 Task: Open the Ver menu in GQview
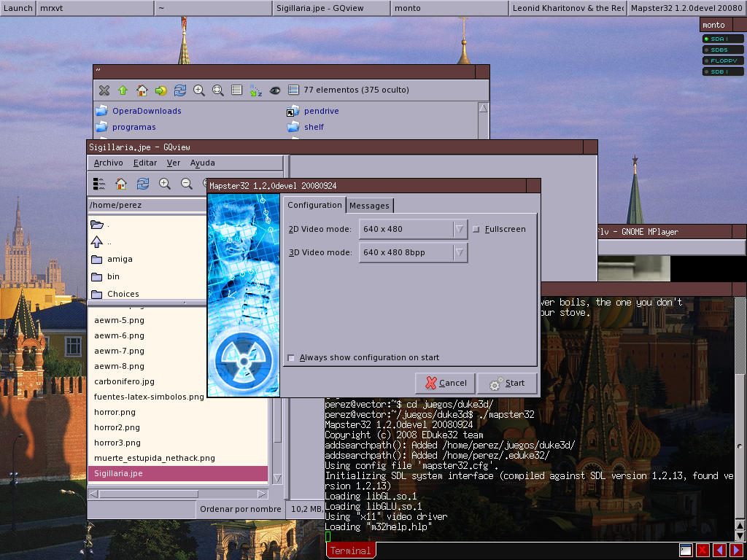click(174, 163)
